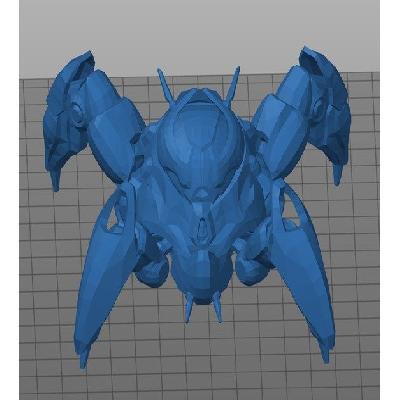Click the left bottom spike under body
Screen dimensions: 400x400
(189, 307)
